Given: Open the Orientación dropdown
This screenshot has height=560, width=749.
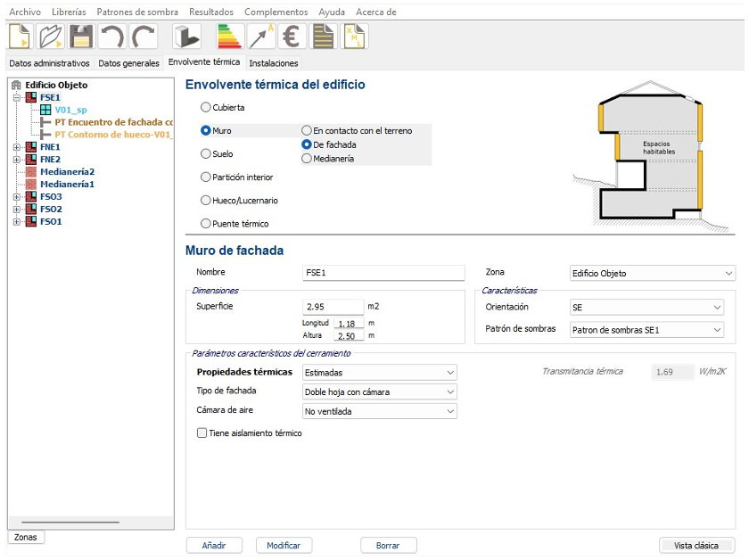Looking at the screenshot, I should (x=646, y=308).
